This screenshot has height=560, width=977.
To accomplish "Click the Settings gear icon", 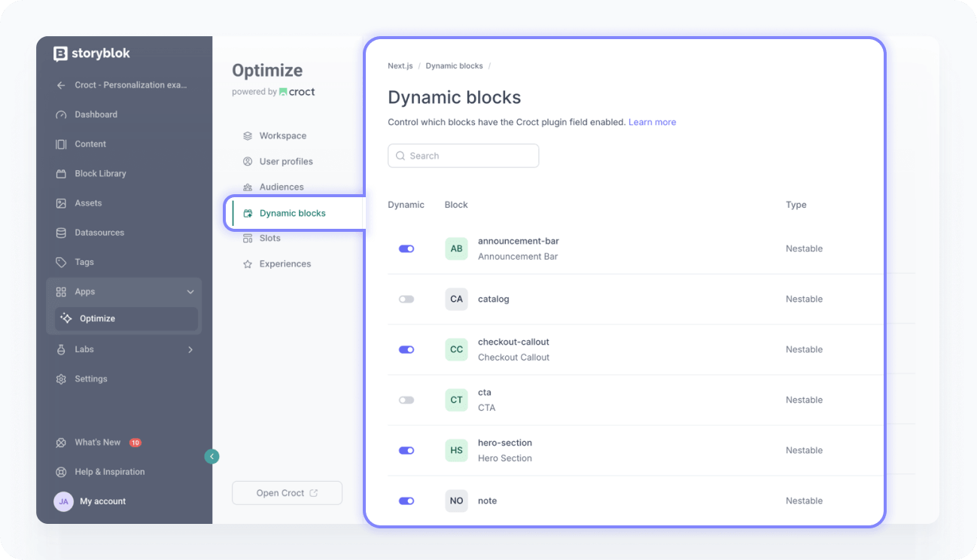I will pyautogui.click(x=61, y=379).
